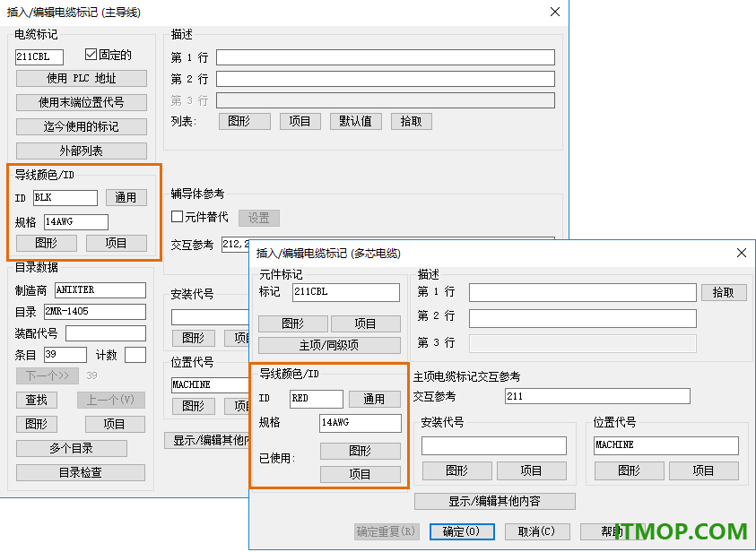This screenshot has width=756, height=552.
Task: Click 图形 under 安装代号 in main wire dialog
Action: click(194, 338)
